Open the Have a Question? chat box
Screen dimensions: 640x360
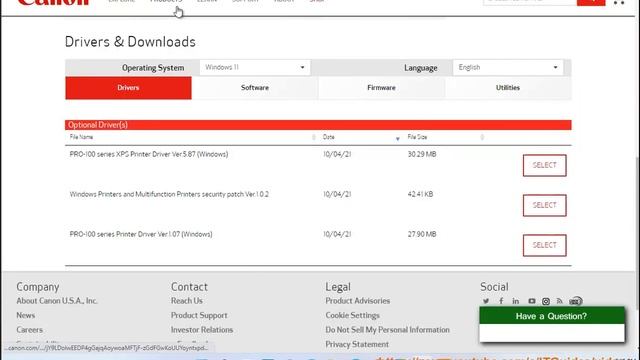click(x=552, y=316)
